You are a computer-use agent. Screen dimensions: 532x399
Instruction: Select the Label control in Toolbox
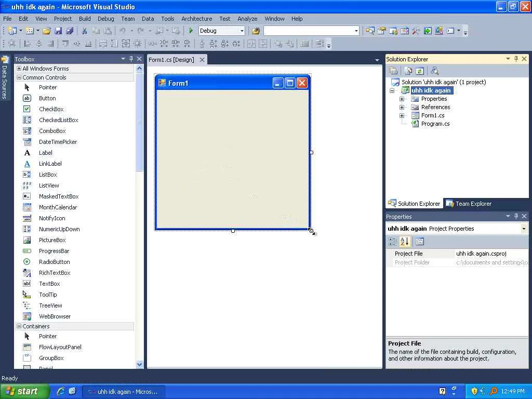tap(46, 153)
